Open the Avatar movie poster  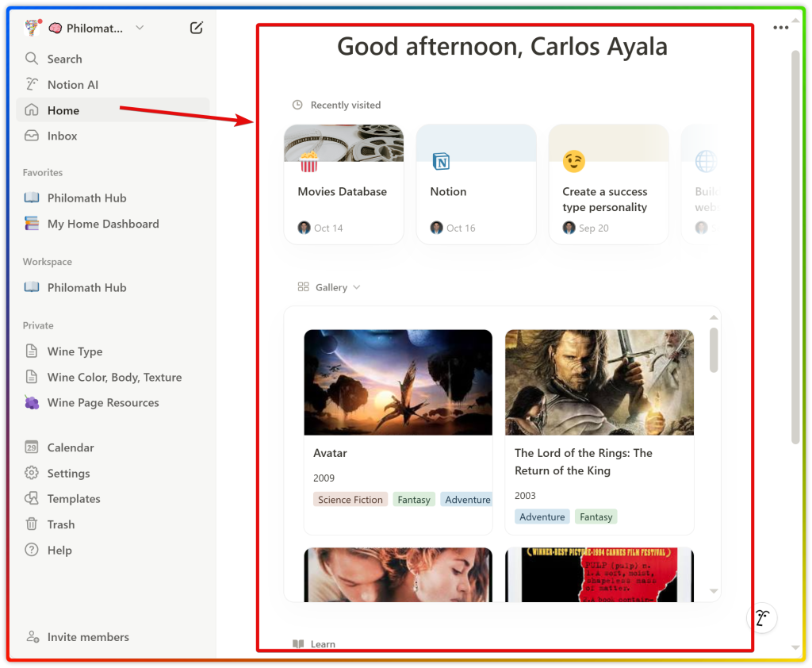[x=398, y=382]
